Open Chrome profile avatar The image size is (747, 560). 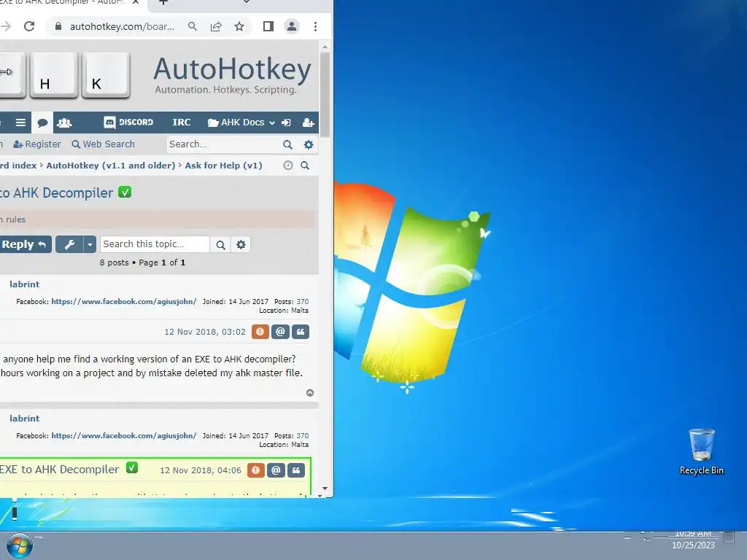pos(292,26)
